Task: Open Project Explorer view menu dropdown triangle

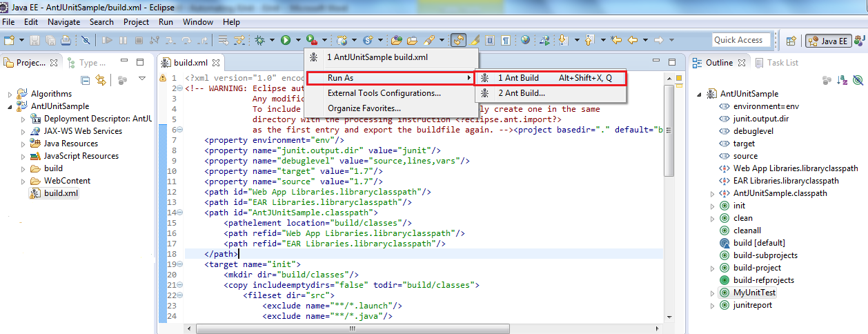Action: [142, 79]
